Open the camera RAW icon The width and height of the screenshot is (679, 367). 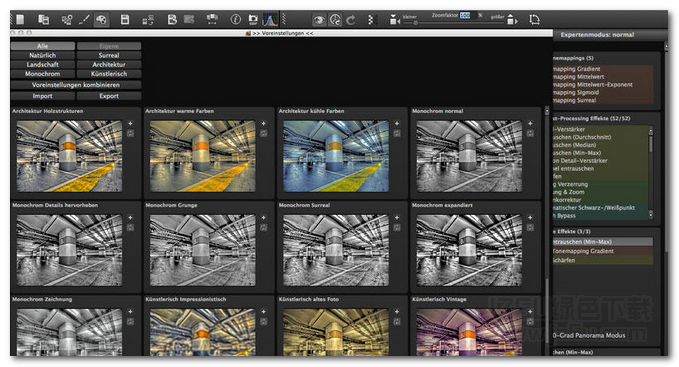253,19
